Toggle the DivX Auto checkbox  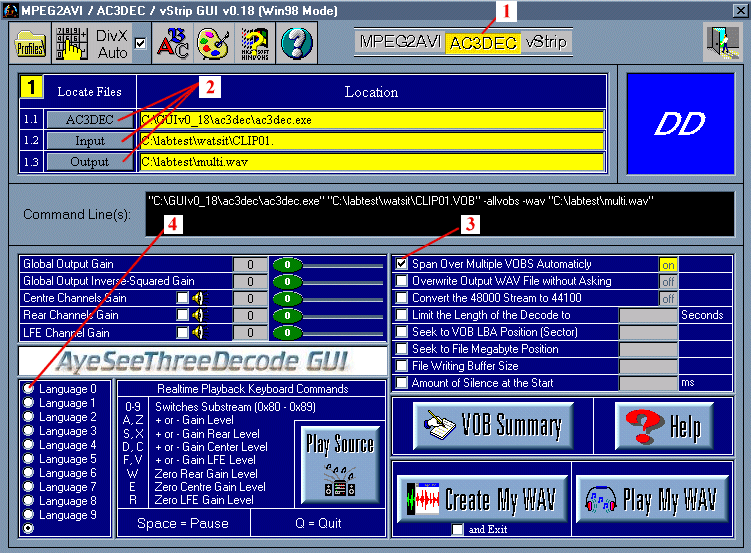click(140, 44)
